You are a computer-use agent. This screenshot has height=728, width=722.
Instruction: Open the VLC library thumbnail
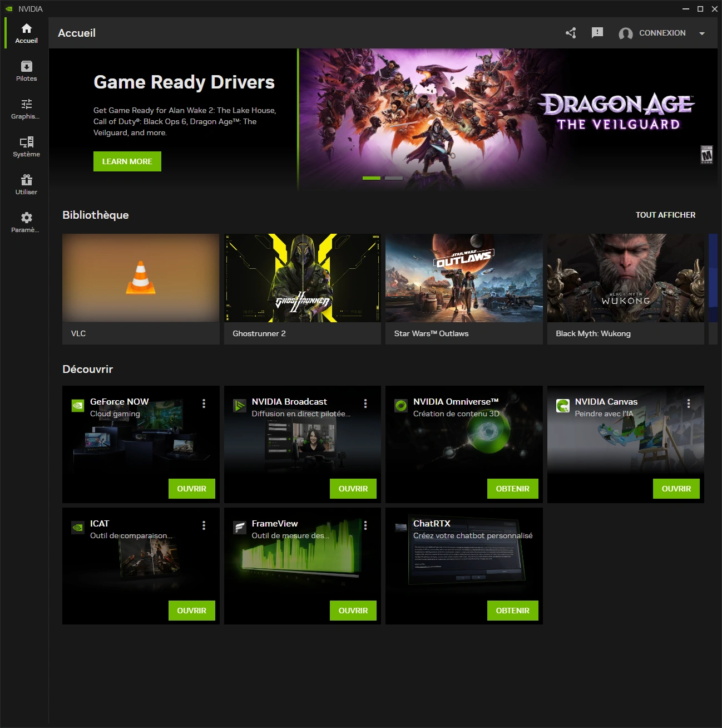tap(141, 278)
